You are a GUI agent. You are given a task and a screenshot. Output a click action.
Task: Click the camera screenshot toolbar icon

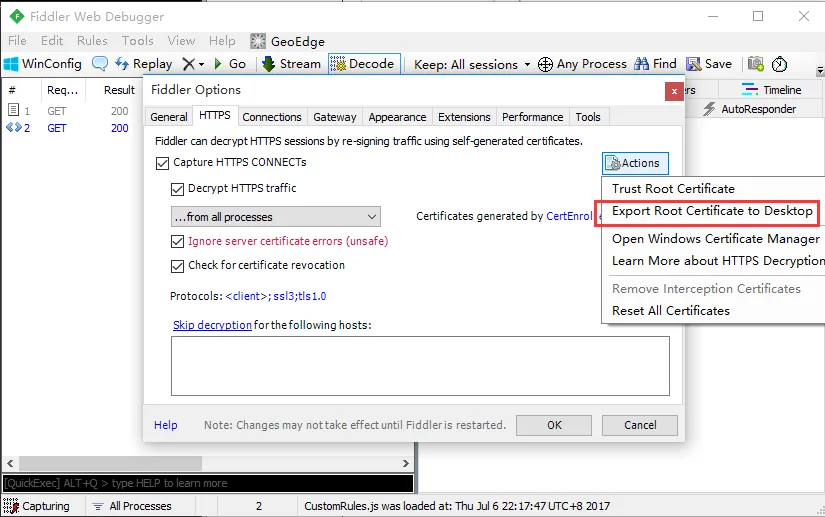coord(756,64)
